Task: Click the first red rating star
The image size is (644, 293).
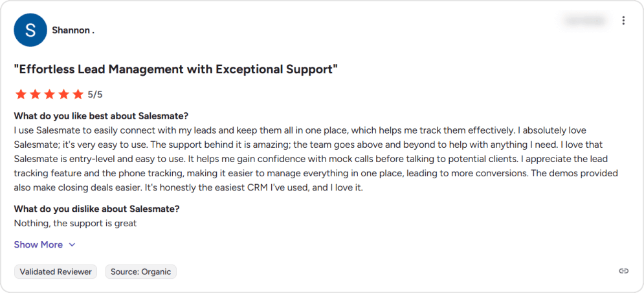Action: pos(21,95)
